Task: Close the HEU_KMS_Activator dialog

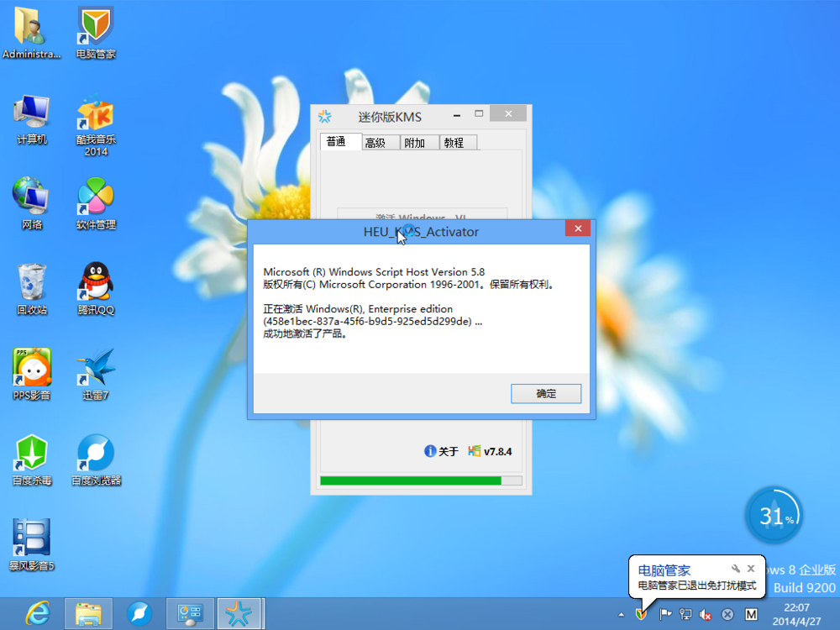Action: point(578,228)
